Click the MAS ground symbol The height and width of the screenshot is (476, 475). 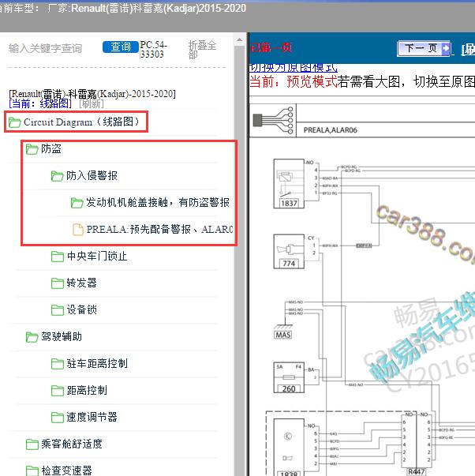point(283,332)
